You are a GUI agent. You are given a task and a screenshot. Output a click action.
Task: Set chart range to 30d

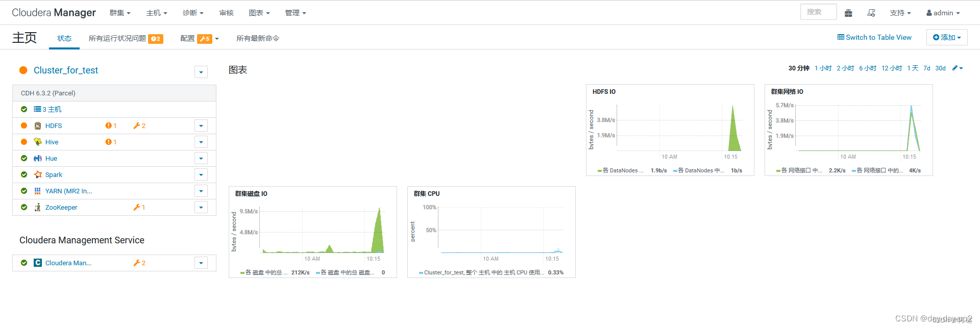[x=941, y=68]
